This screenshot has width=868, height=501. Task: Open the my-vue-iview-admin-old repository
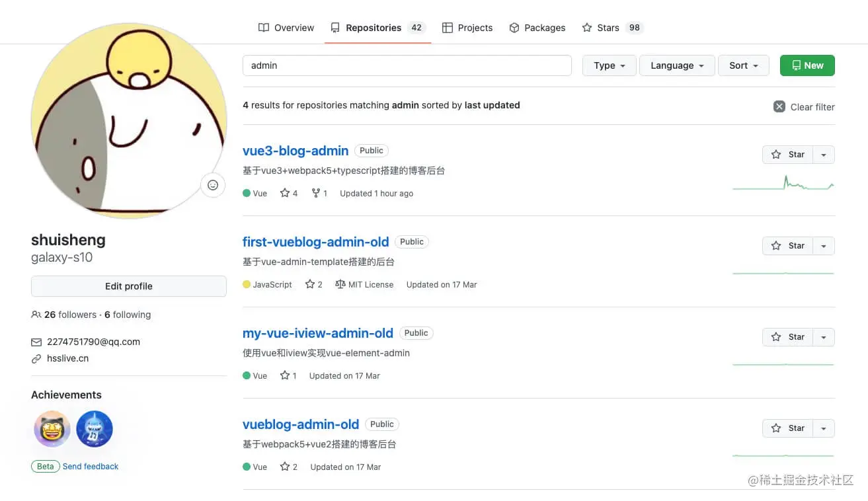(x=318, y=333)
